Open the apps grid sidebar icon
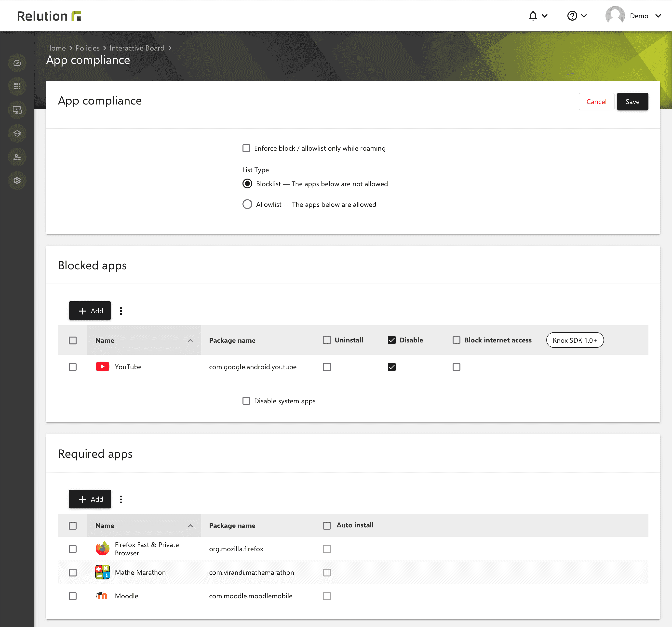This screenshot has width=672, height=627. point(17,87)
